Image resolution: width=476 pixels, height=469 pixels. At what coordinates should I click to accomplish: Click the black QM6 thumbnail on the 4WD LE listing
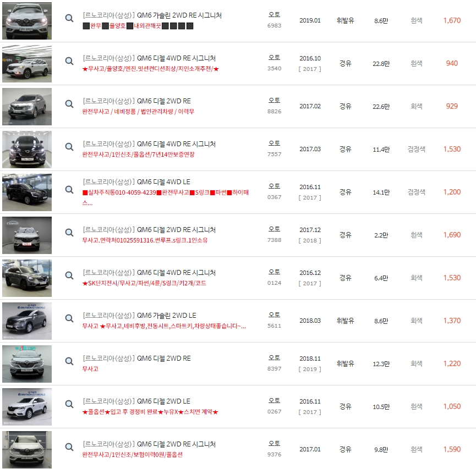point(26,192)
